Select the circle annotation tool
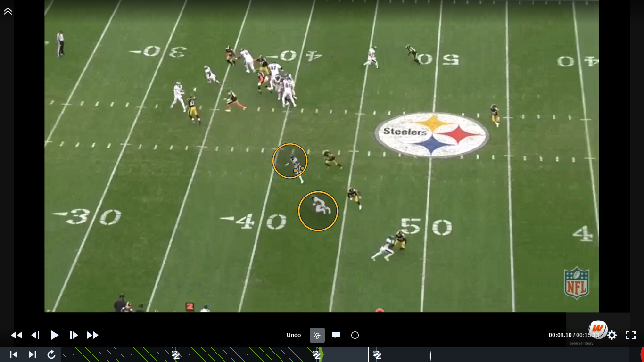 tap(355, 335)
